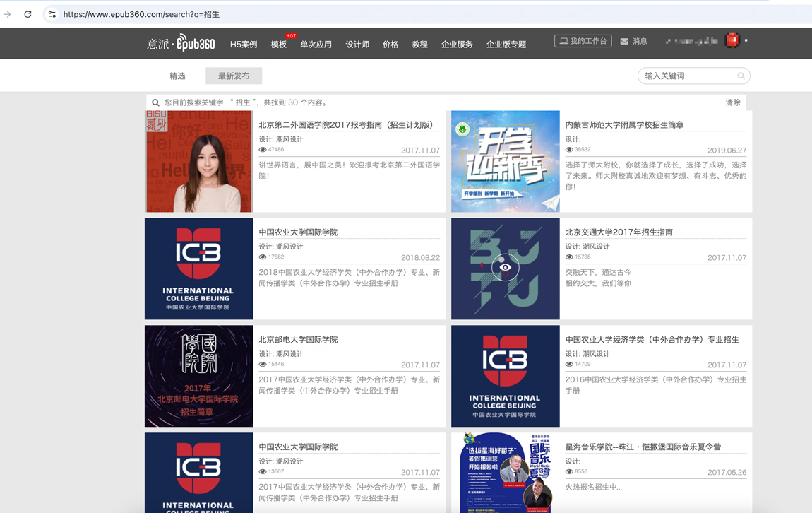Click date text 2017.05.26
Viewport: 812px width, 513px height.
tap(727, 472)
